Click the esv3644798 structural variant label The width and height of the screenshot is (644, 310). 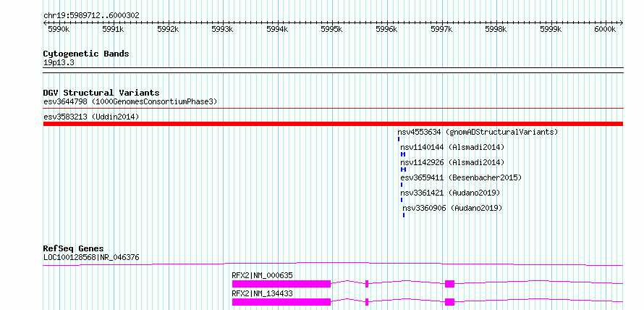[130, 101]
